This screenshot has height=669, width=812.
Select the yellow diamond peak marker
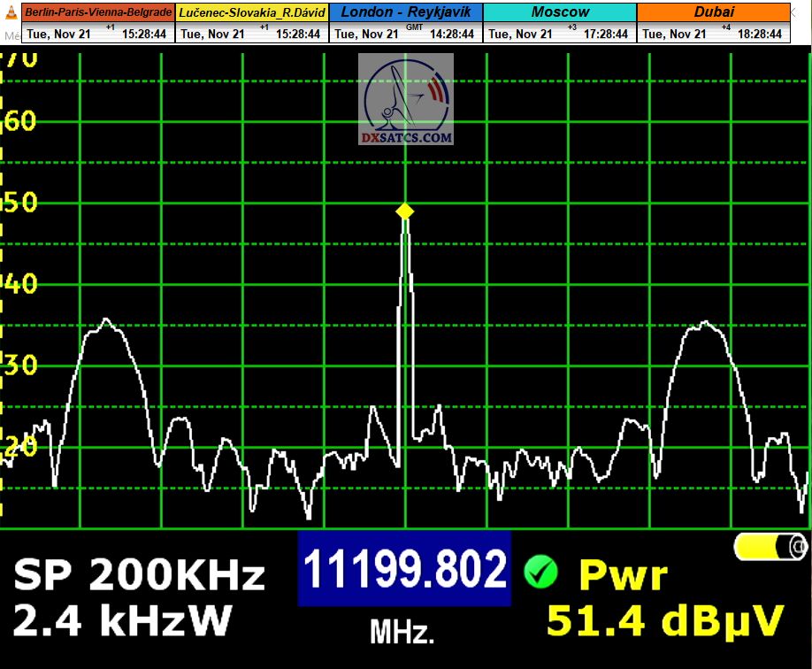pyautogui.click(x=405, y=211)
